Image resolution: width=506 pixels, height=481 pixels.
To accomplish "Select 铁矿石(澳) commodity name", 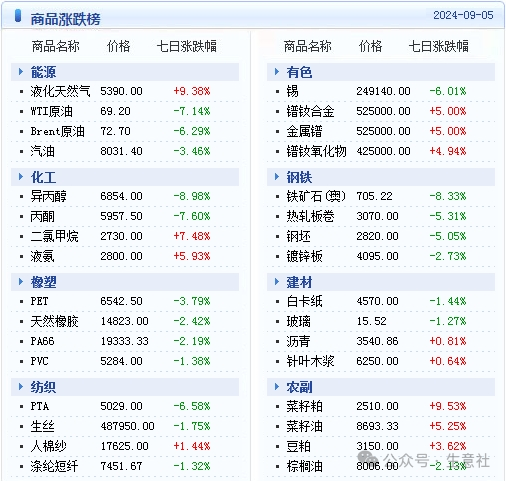I will (x=316, y=196).
